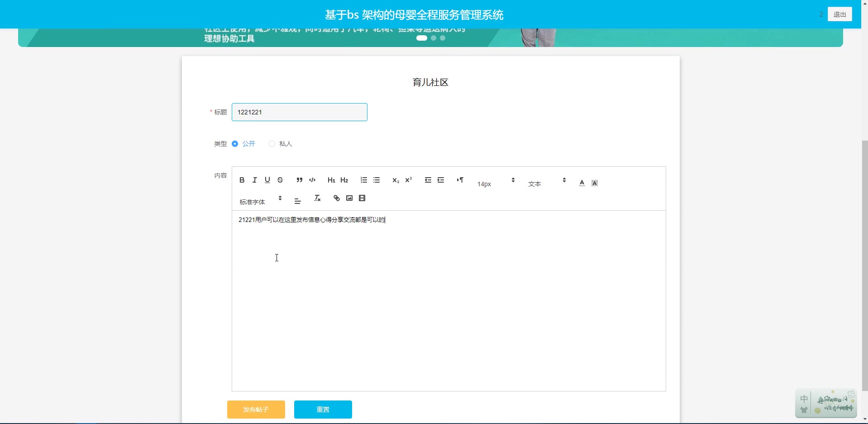Screen dimensions: 868x424
Task: Expand the 文本 header style dropdown
Action: tap(547, 182)
